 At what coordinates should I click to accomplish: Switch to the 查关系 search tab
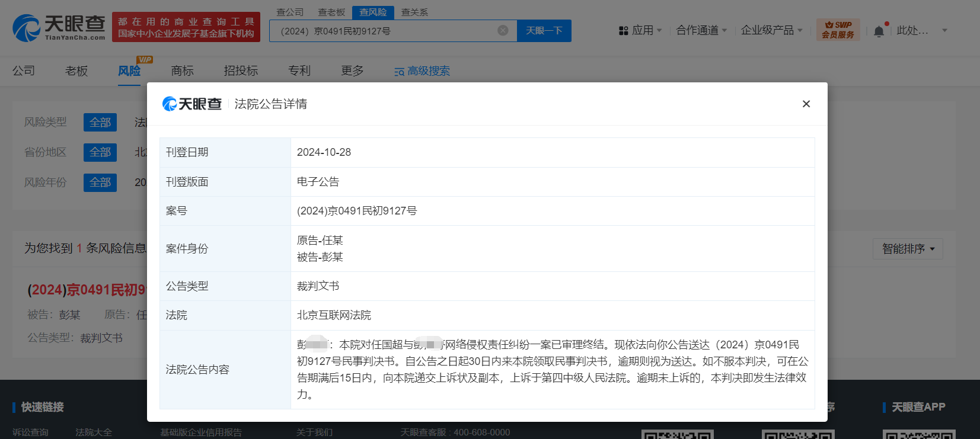coord(414,12)
